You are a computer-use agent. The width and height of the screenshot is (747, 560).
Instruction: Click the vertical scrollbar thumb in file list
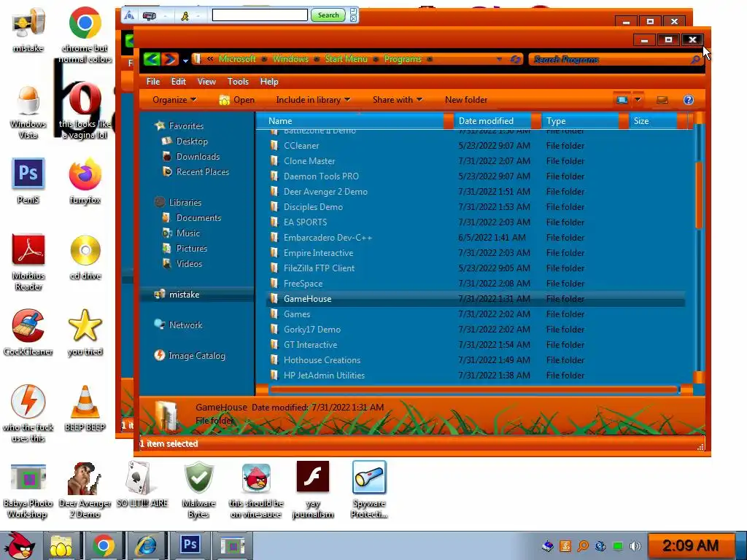699,195
